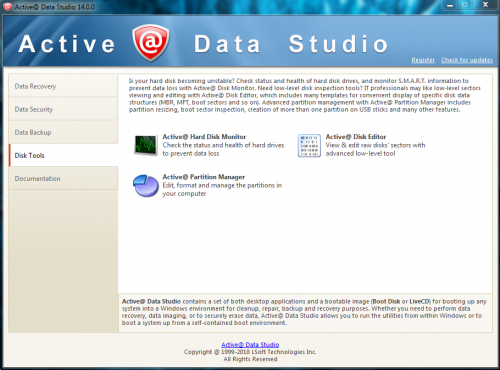Click 'View & edit raw disks' sectors with' text
Screen dimensions: 500x370
pos(375,145)
